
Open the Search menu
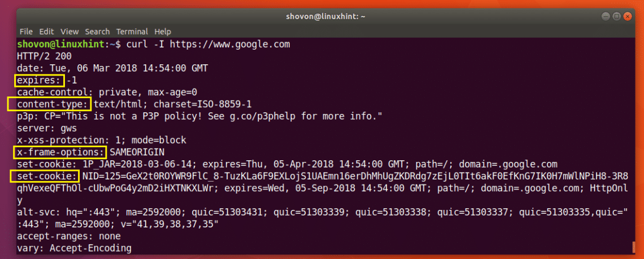(x=97, y=32)
